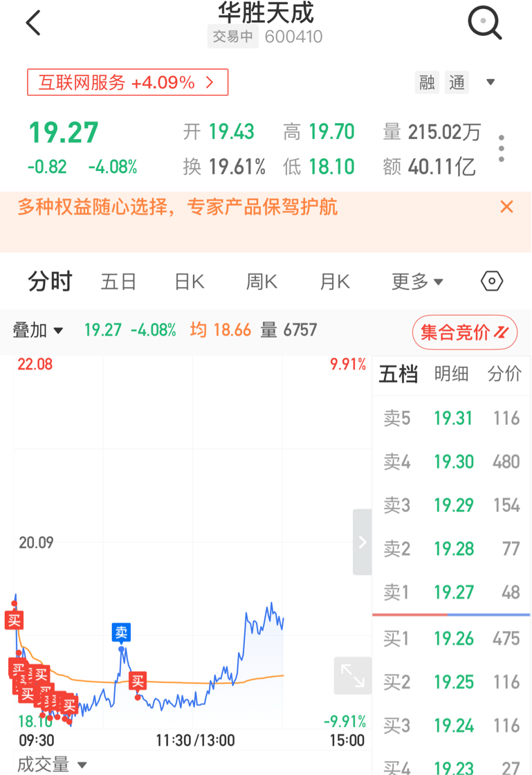Screen dimensions: 532x775
Task: Tap the 交易中 trading status badge
Action: pyautogui.click(x=232, y=37)
